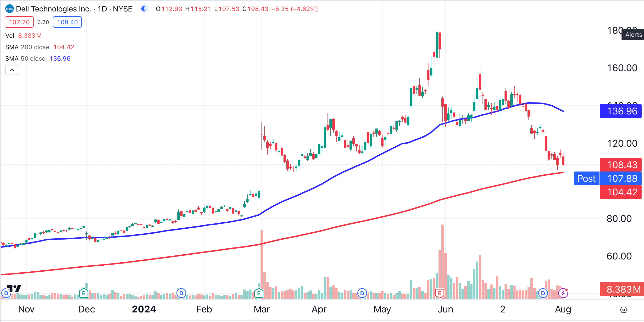This screenshot has width=644, height=322.
Task: Open the December earnings marker
Action: click(x=83, y=293)
